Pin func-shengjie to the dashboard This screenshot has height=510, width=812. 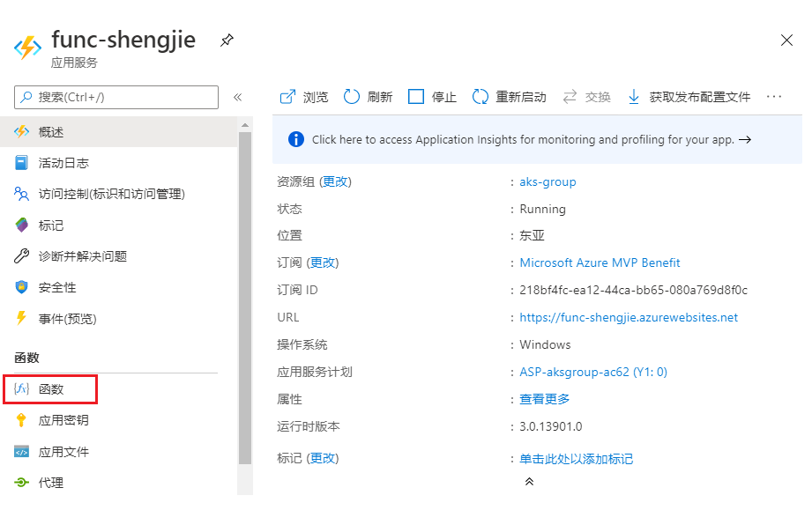(x=227, y=41)
